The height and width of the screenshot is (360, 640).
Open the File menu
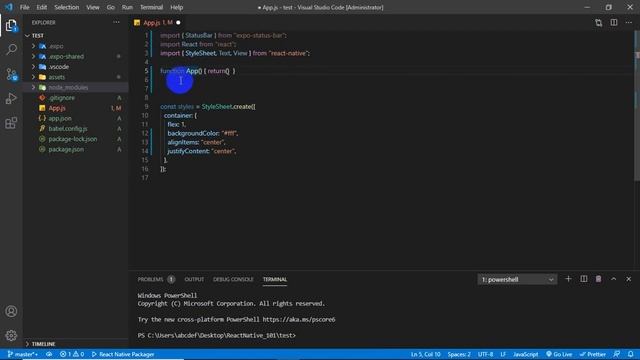tap(24, 7)
